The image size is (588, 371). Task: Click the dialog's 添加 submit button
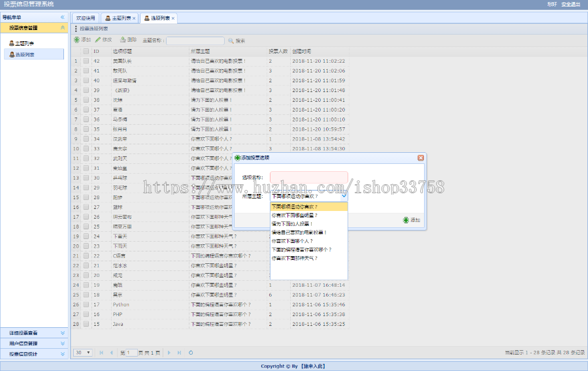412,220
